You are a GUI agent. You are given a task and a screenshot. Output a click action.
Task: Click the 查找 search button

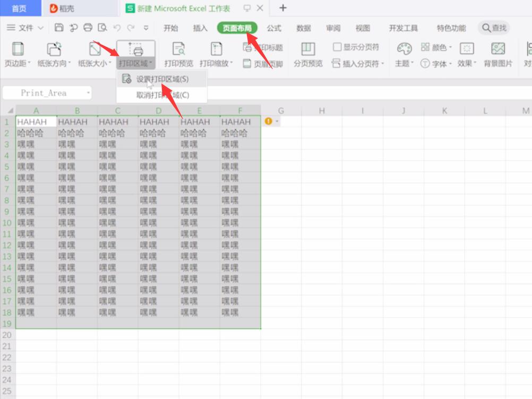[x=494, y=28]
